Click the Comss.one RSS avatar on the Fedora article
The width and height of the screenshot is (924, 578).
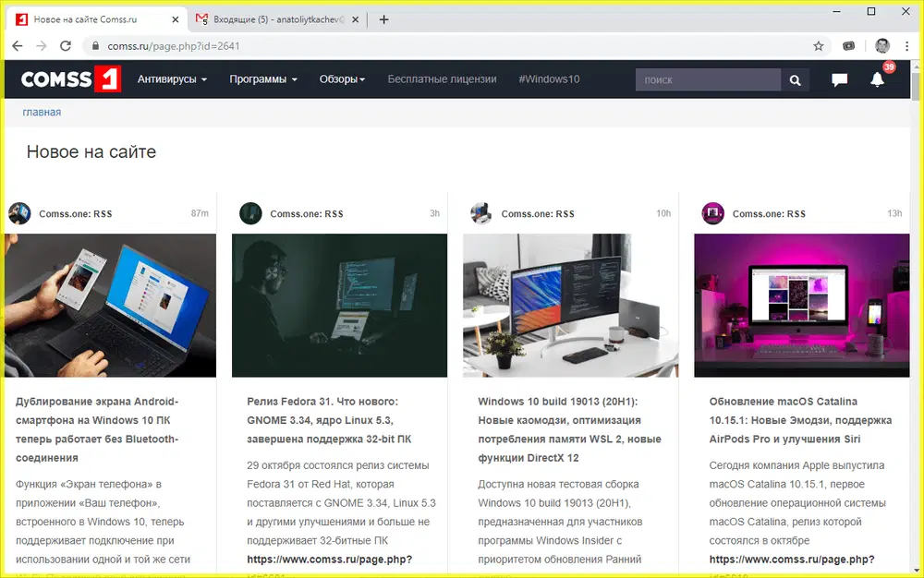(x=249, y=213)
